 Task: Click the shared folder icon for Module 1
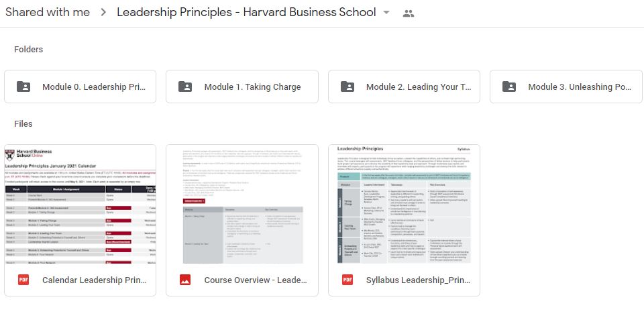pyautogui.click(x=185, y=87)
